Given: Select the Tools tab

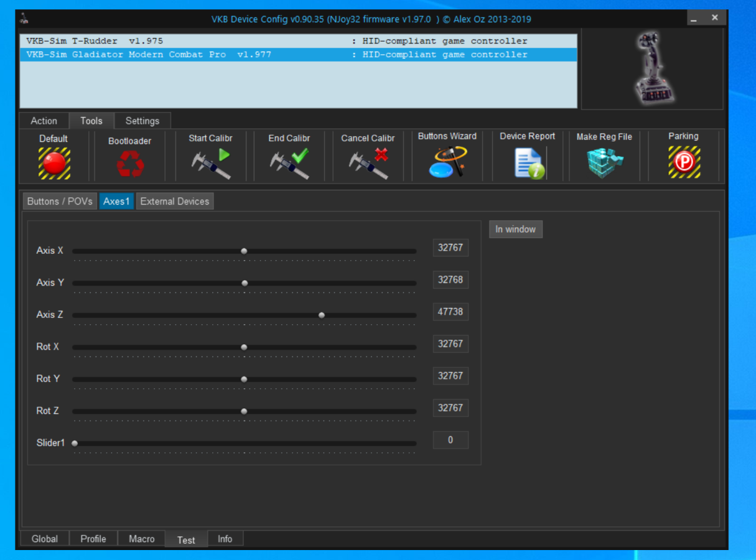Looking at the screenshot, I should tap(91, 121).
